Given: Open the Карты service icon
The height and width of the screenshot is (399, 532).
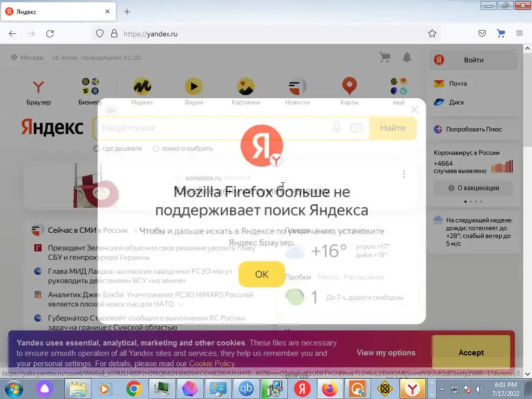Looking at the screenshot, I should [349, 91].
